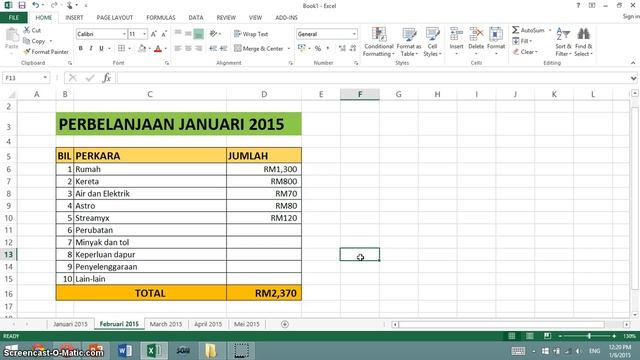Decrease decimal places
This screenshot has height=360, width=640.
[353, 49]
